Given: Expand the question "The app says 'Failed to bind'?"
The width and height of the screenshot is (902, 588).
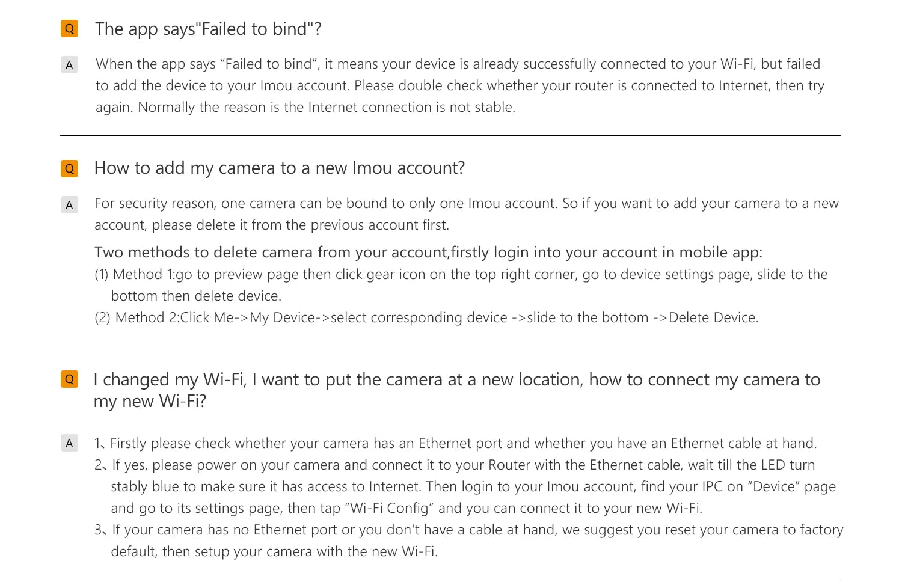Looking at the screenshot, I should (208, 29).
